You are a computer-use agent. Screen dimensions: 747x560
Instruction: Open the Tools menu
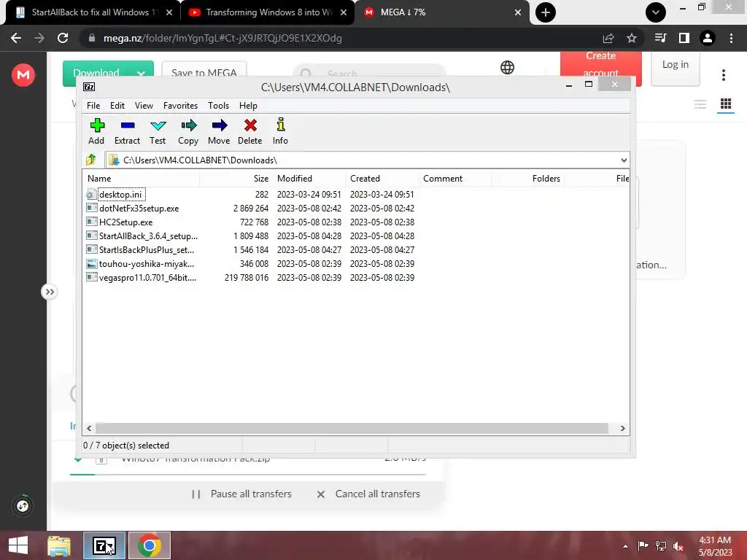pos(218,106)
